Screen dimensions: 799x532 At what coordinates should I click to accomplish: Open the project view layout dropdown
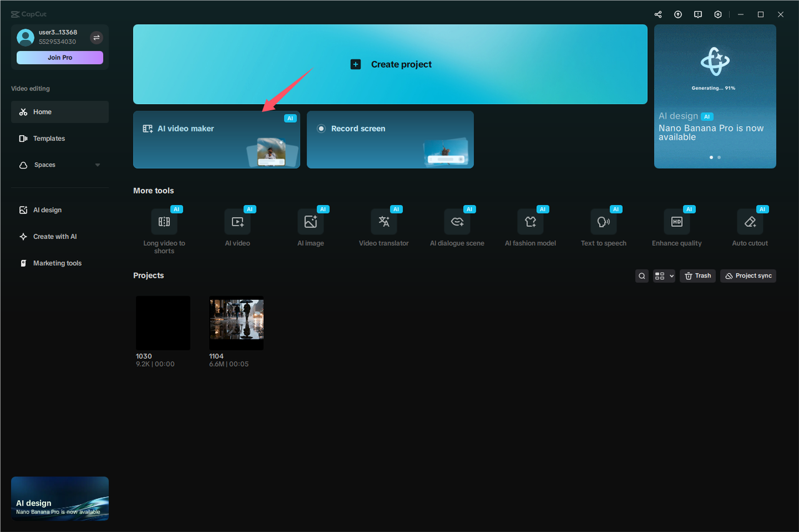pyautogui.click(x=664, y=276)
